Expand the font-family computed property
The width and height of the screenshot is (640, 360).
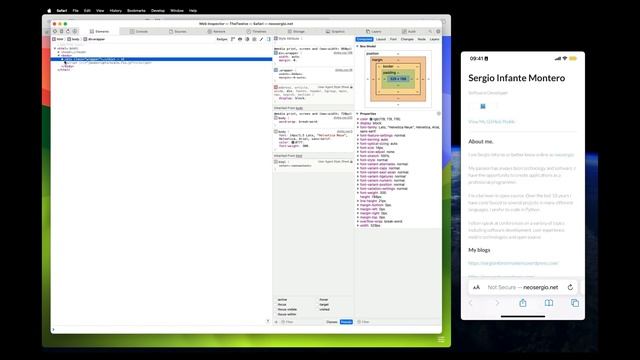358,127
